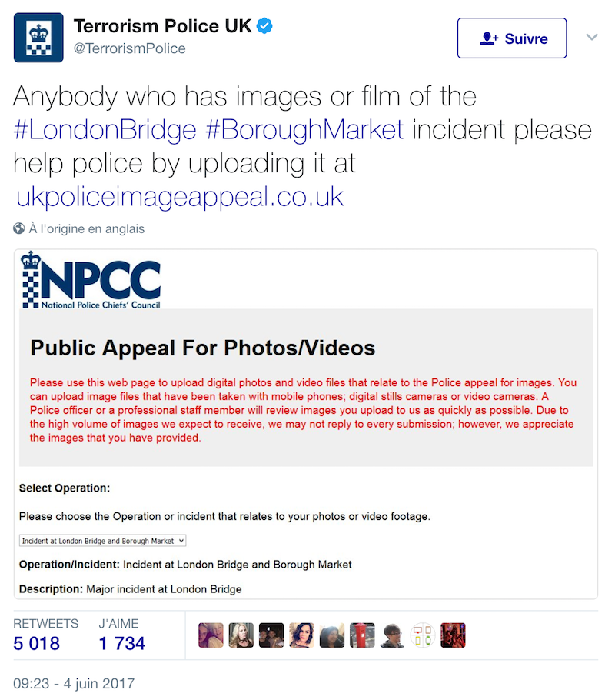Viewport: 615px width, 700px height.
Task: Visit the ukpoliceimageappeal.co.uk link
Action: [180, 197]
